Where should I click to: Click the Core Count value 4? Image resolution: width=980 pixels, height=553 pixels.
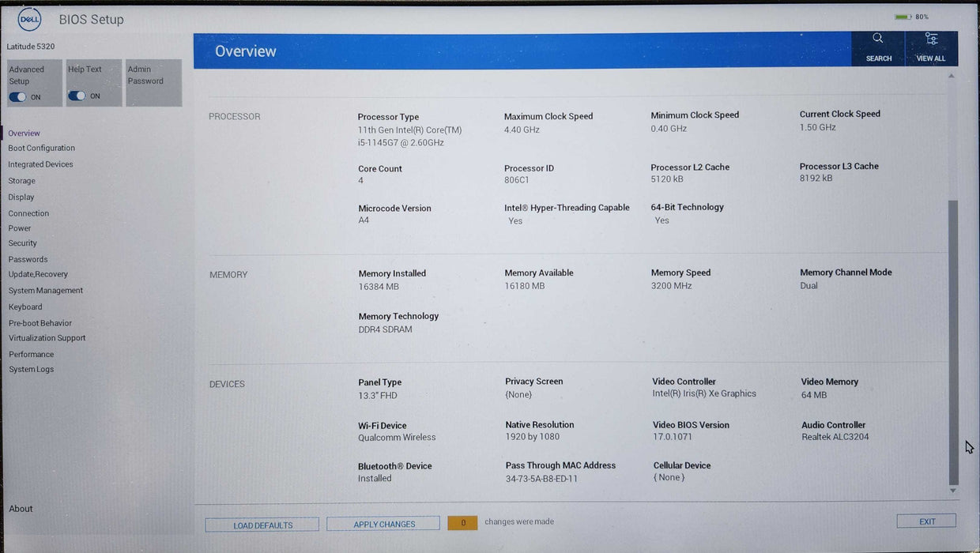(x=361, y=181)
